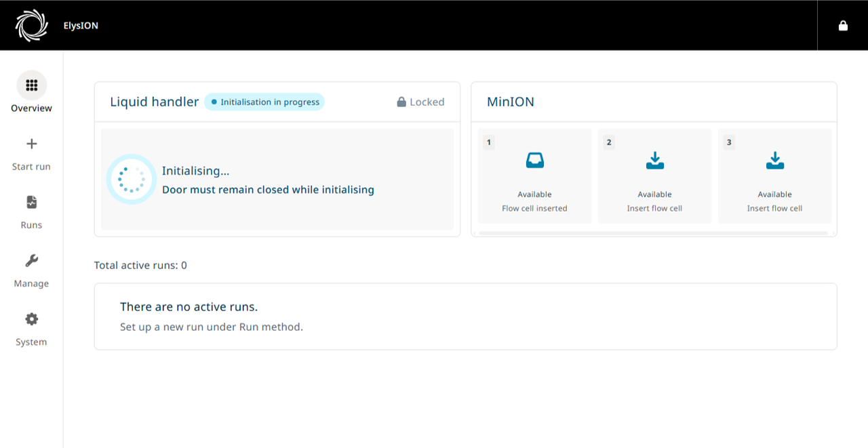Click Total active runs: 0 text

pyautogui.click(x=140, y=265)
